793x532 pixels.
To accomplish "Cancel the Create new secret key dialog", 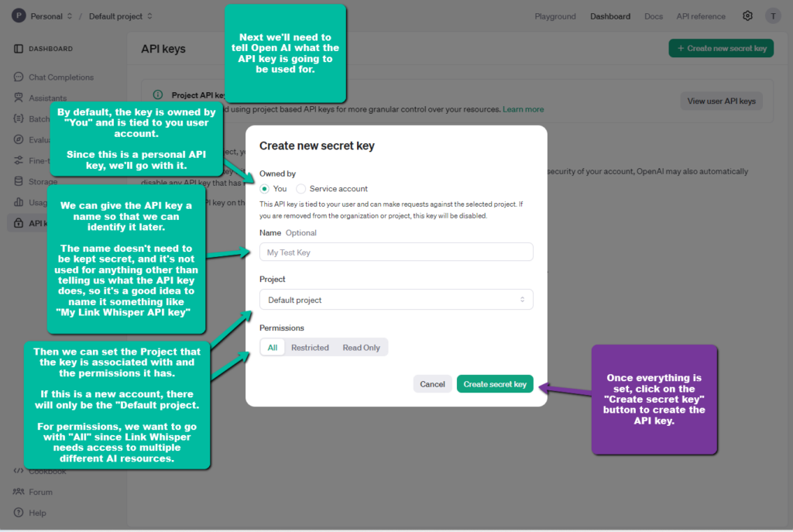I will [x=432, y=384].
